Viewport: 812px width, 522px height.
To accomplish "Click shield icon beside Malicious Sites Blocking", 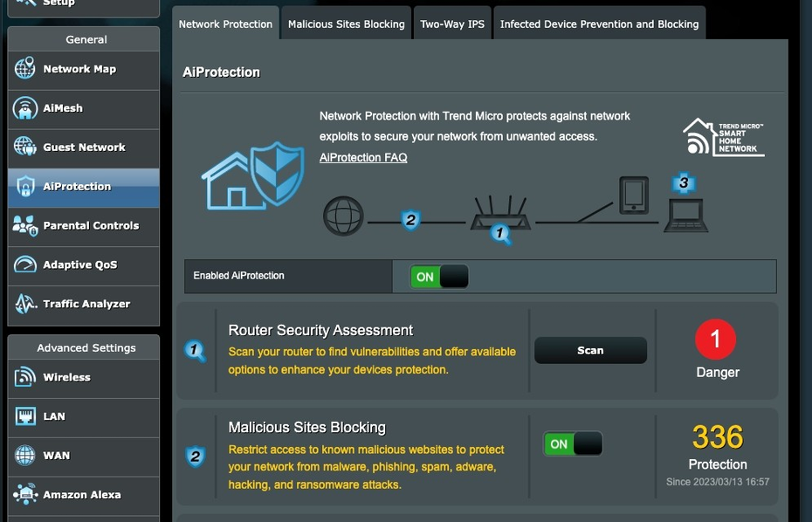I will (x=196, y=457).
